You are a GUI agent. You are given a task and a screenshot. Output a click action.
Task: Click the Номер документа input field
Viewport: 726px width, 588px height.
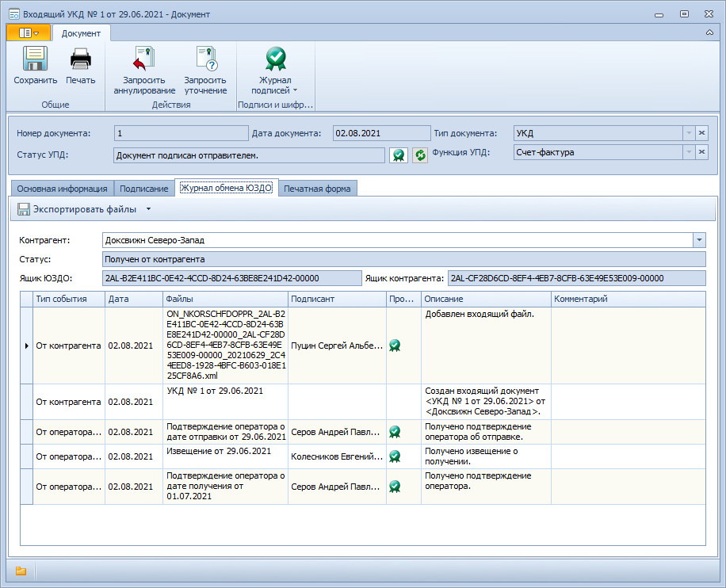[x=181, y=133]
